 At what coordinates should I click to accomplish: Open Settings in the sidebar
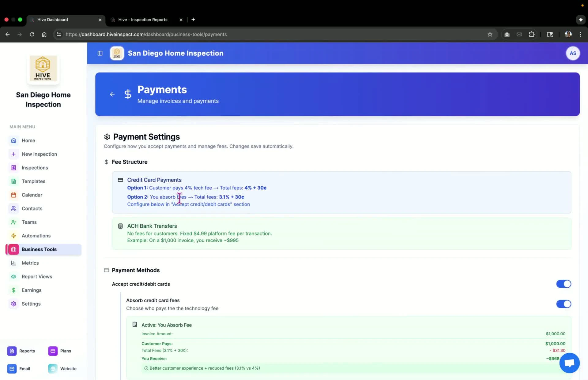click(x=43, y=304)
